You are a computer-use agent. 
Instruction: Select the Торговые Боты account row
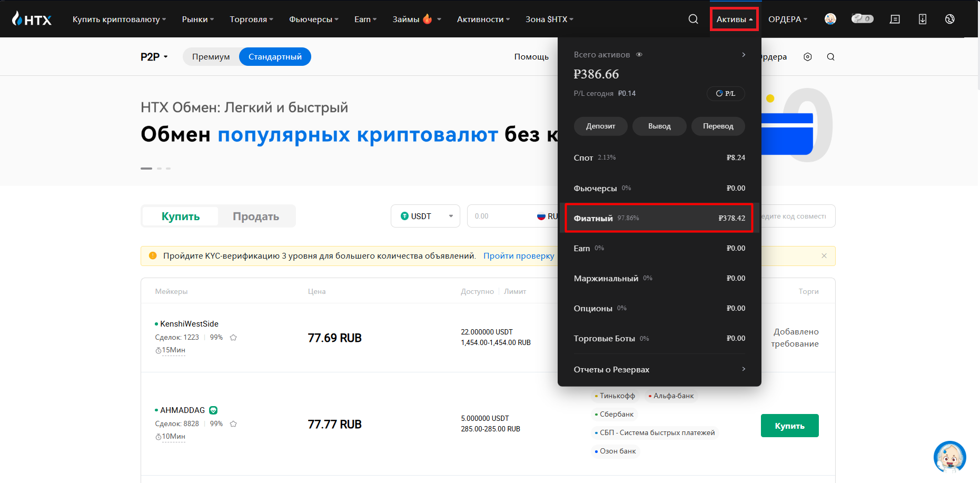click(659, 338)
